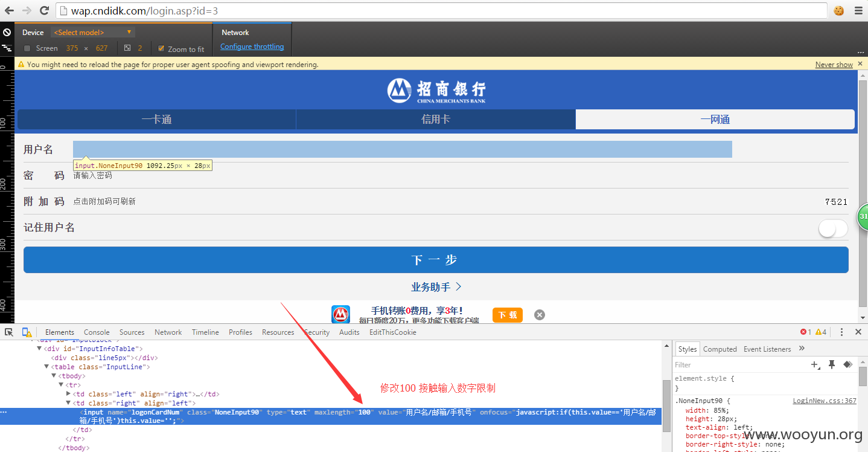
Task: Open the Computed styles tab
Action: pos(720,349)
